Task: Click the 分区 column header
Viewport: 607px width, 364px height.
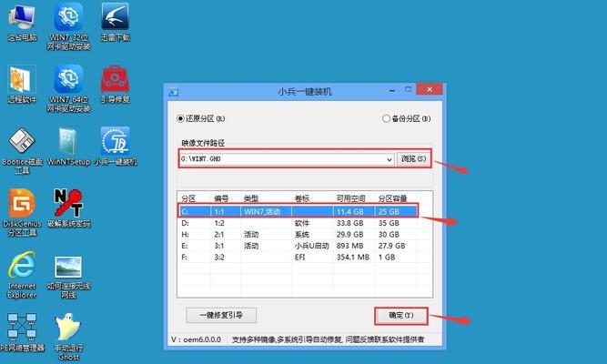Action: pos(188,198)
